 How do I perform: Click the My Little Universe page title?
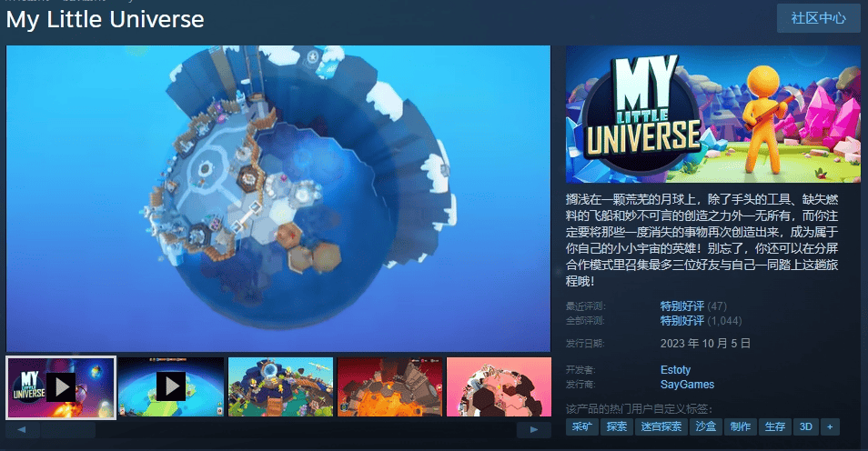point(106,19)
